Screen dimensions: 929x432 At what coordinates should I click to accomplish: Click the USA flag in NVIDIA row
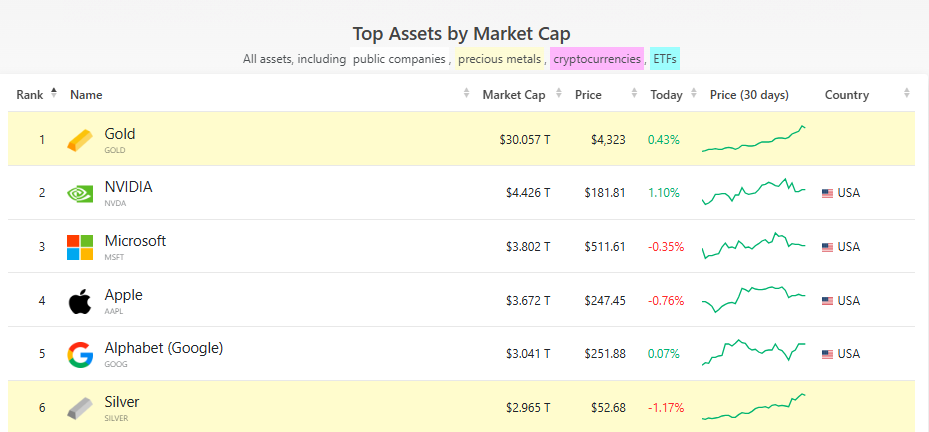click(x=827, y=193)
